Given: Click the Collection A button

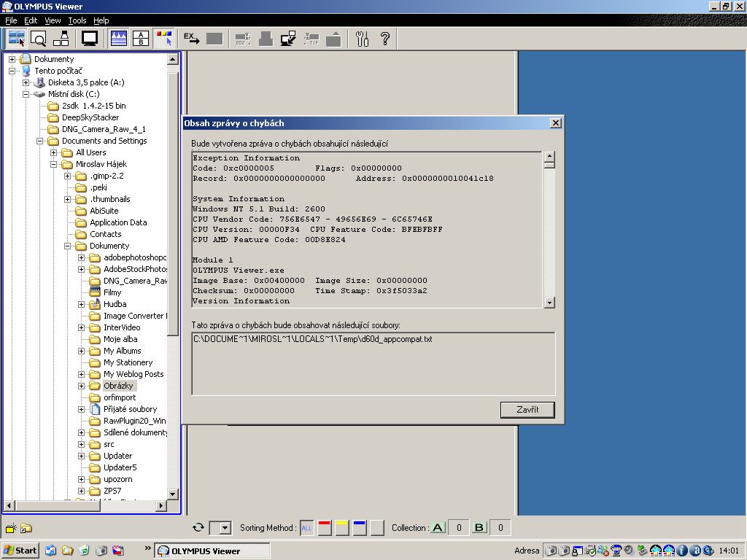Looking at the screenshot, I should coord(438,528).
